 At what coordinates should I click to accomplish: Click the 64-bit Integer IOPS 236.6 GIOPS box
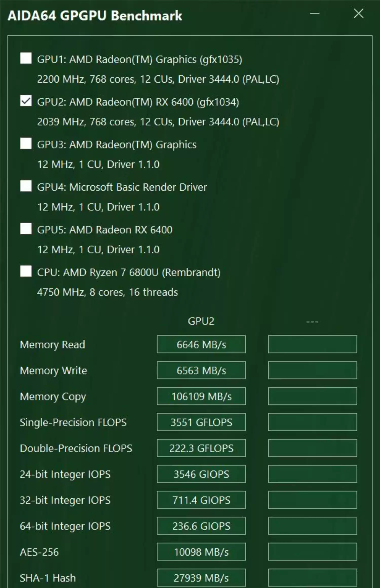pos(201,526)
